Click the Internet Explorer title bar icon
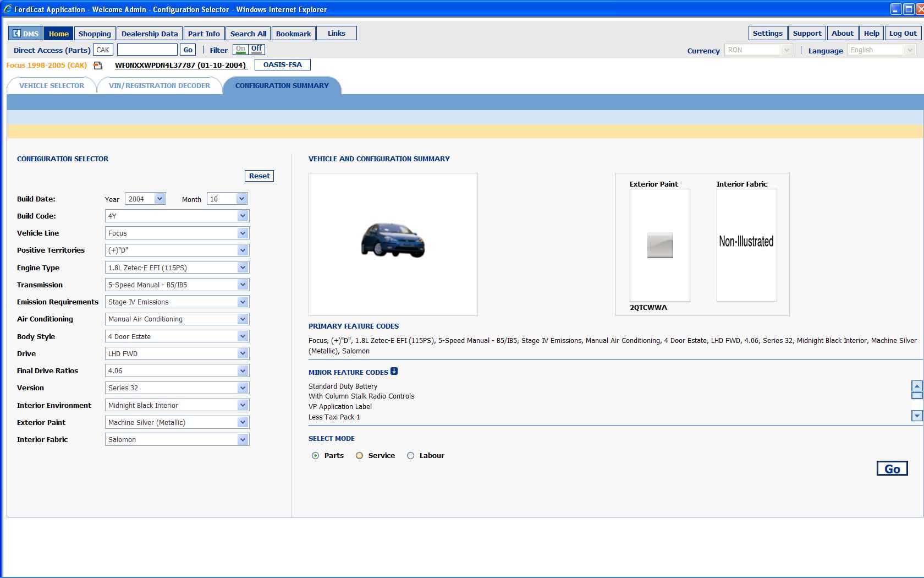This screenshot has width=924, height=578. tap(7, 9)
